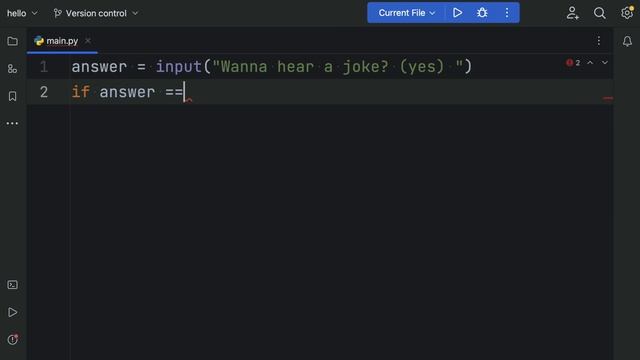Open IDE settings gear icon
This screenshot has width=640, height=360.
pos(627,13)
